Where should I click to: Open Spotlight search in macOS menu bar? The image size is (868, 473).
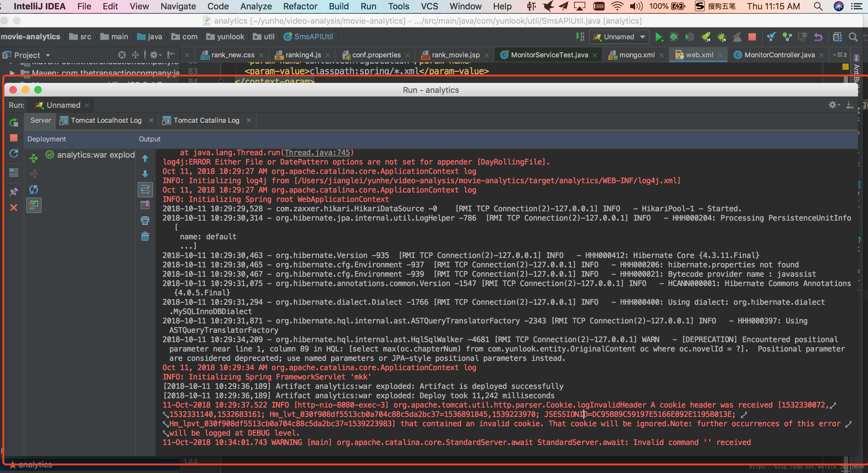click(818, 6)
